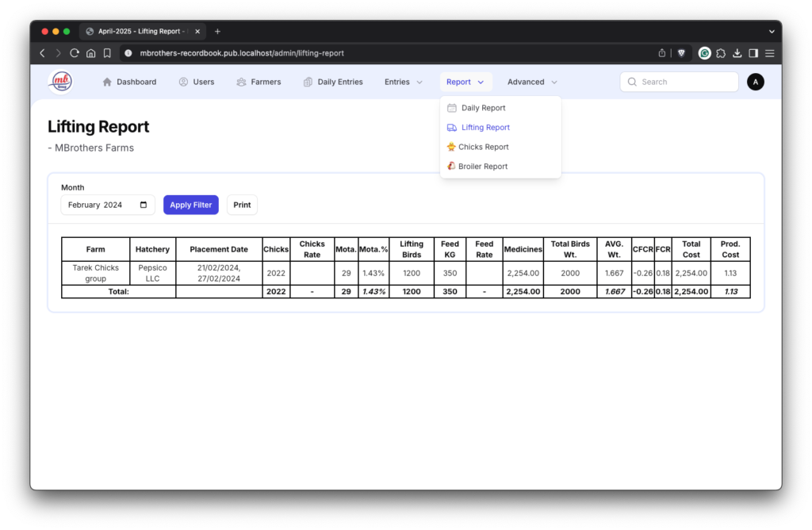Open the browser main menu

click(x=769, y=53)
